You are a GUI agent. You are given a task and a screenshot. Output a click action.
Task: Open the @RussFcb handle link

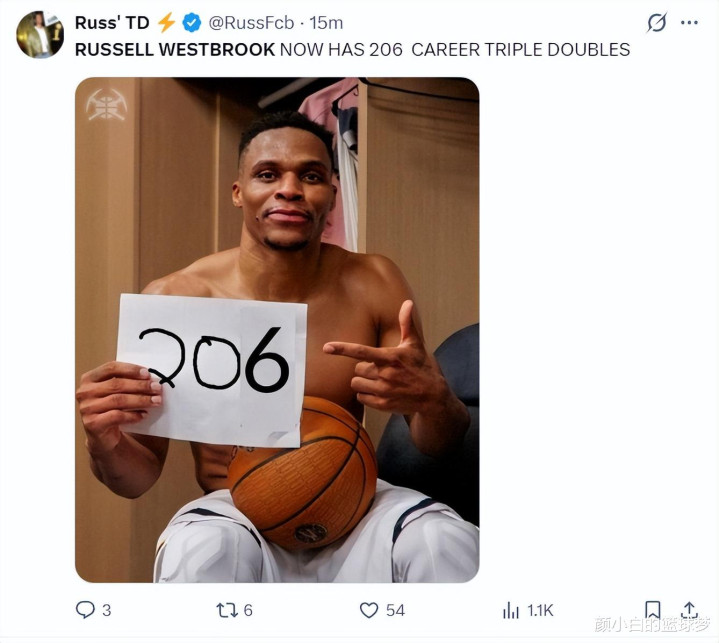251,22
